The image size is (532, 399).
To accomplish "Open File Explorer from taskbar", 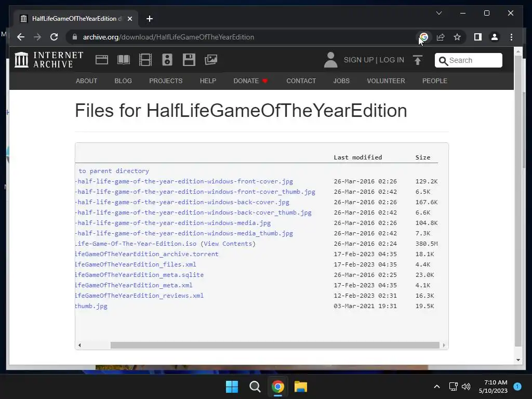I will 301,387.
